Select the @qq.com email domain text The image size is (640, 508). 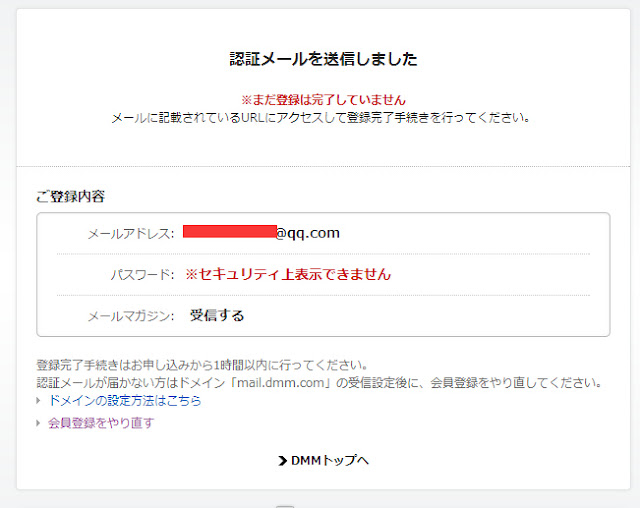click(308, 233)
